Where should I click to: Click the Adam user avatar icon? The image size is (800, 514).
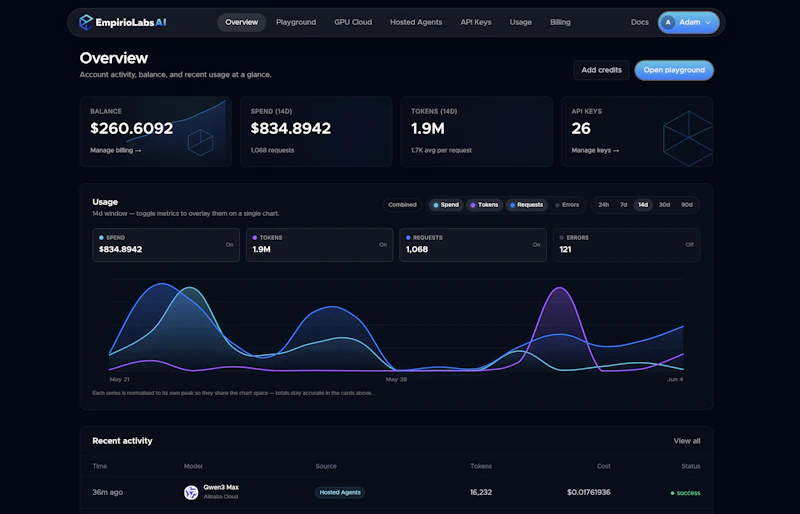tap(668, 22)
